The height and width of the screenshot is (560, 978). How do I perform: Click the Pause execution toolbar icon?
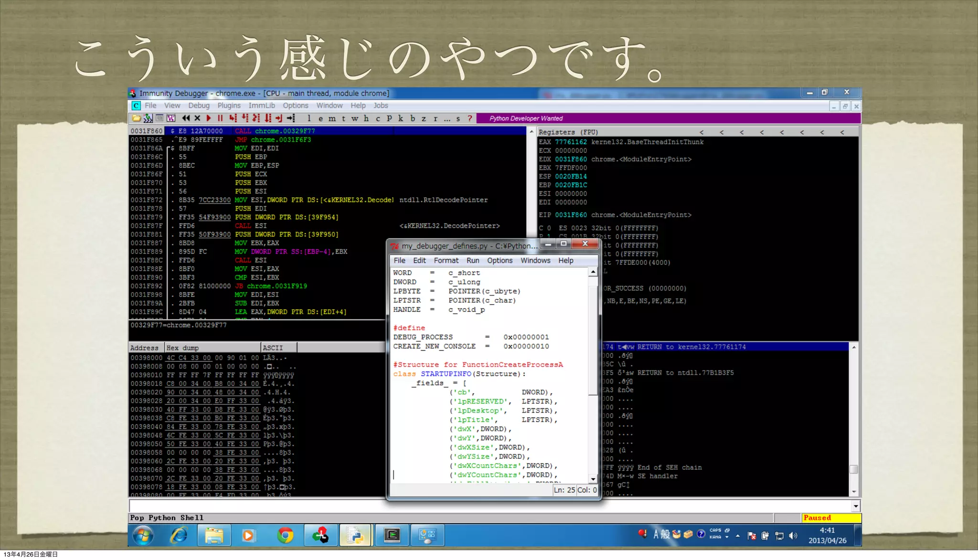click(x=220, y=118)
